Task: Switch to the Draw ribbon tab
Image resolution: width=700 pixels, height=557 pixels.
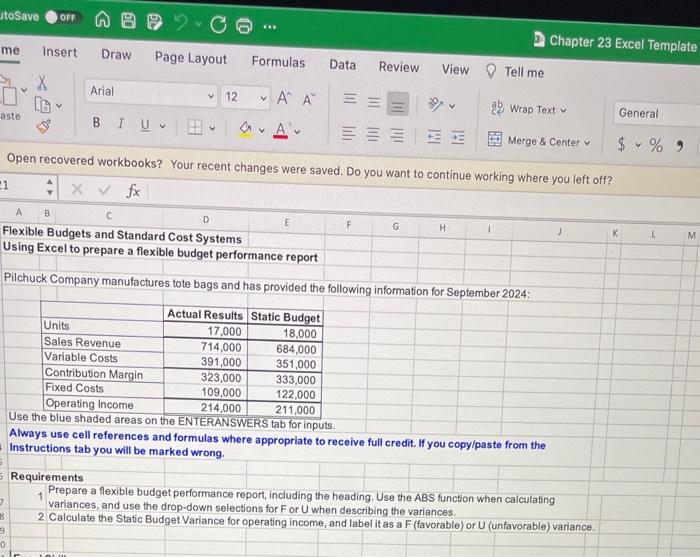Action: [x=116, y=54]
